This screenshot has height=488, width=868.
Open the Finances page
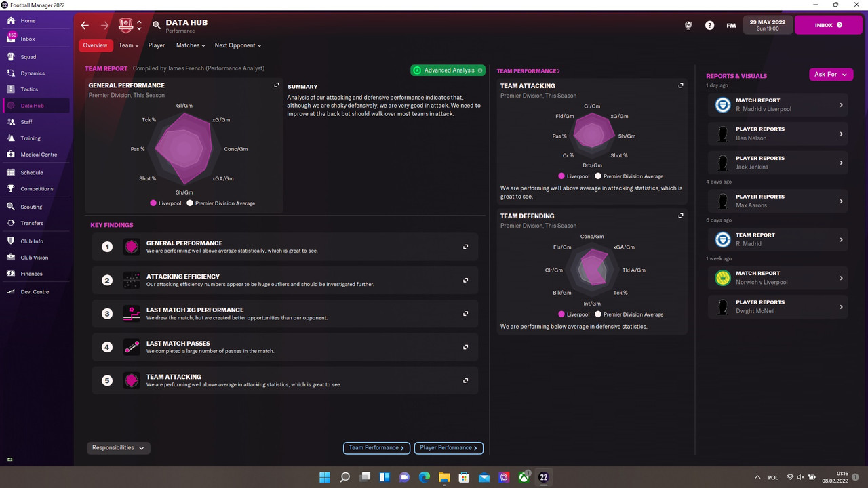pos(37,274)
